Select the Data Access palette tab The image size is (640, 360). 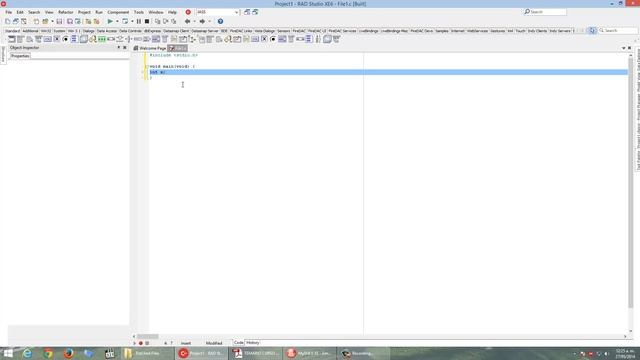pyautogui.click(x=107, y=31)
